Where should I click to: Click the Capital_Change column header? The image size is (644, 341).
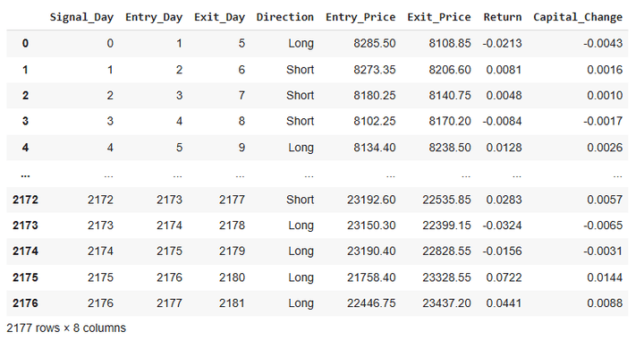[x=578, y=17]
